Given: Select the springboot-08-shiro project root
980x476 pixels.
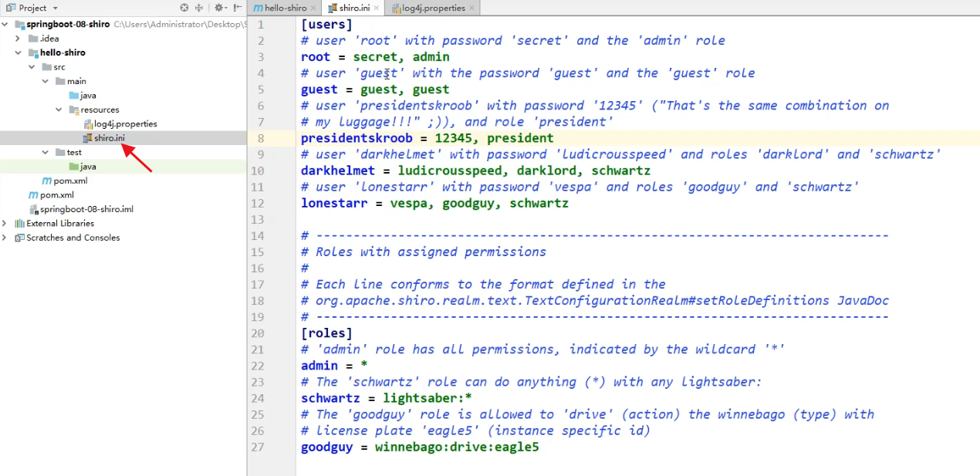Looking at the screenshot, I should pyautogui.click(x=68, y=24).
